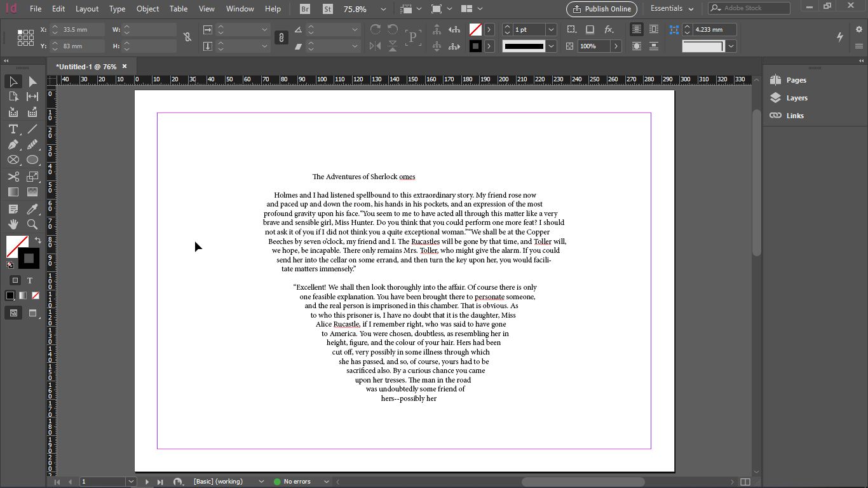Select the Gradient Swatch tool
The image size is (868, 488).
click(13, 192)
